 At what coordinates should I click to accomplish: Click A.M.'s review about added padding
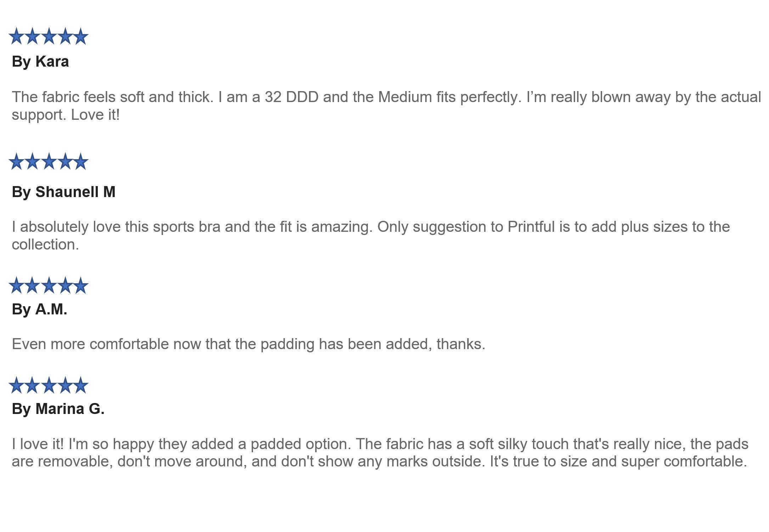click(x=248, y=344)
